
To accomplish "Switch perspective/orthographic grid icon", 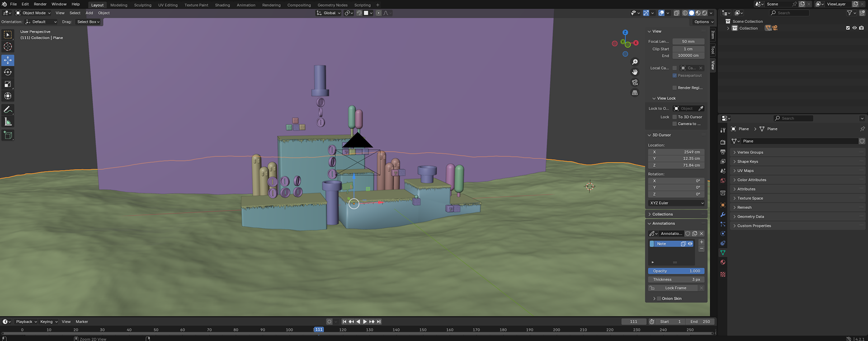I will (x=635, y=93).
